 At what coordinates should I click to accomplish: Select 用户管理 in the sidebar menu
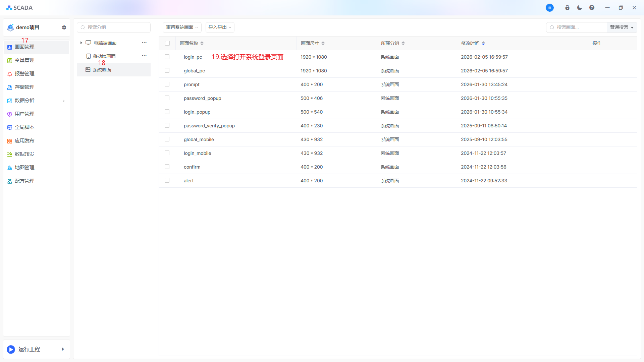[24, 114]
